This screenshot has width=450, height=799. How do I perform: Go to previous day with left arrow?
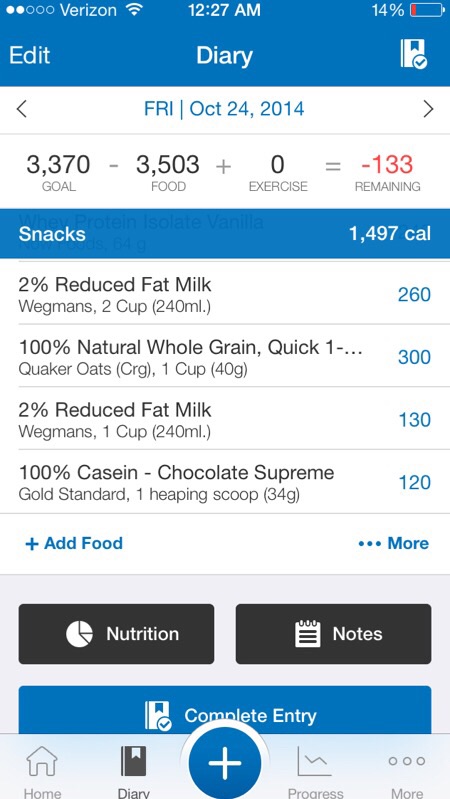pyautogui.click(x=21, y=109)
